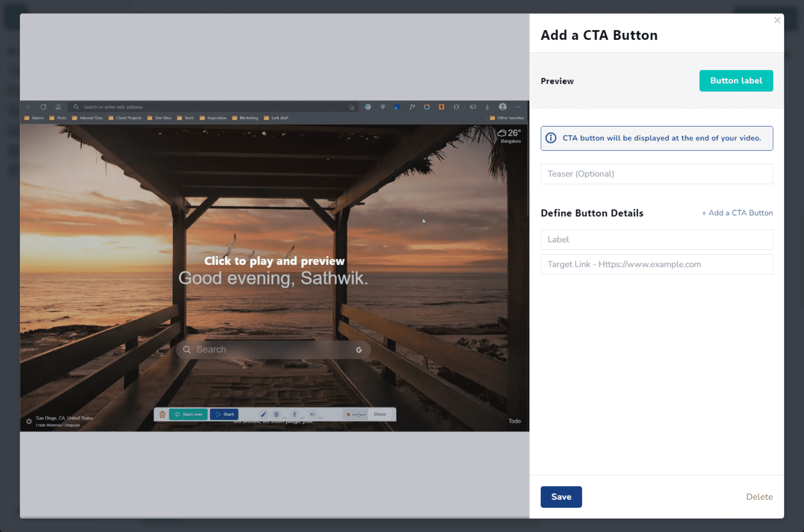Click the video to play and preview
Screen dimensions: 804x532
click(x=274, y=266)
